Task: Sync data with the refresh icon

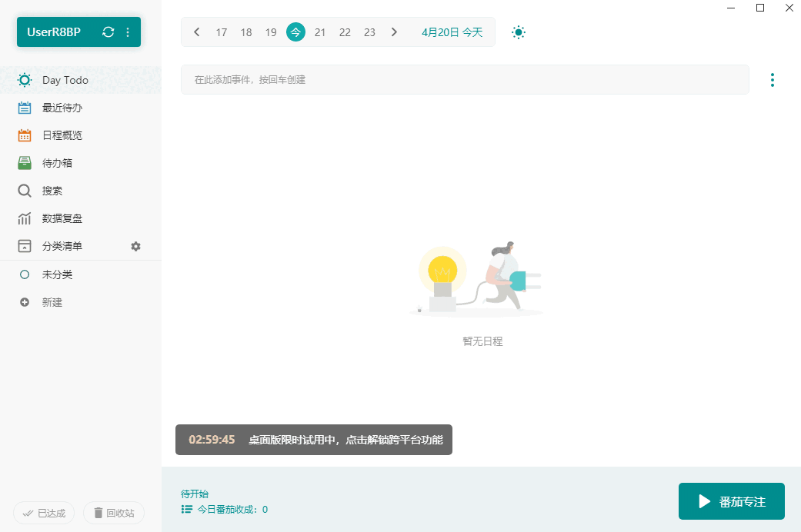Action: [108, 33]
